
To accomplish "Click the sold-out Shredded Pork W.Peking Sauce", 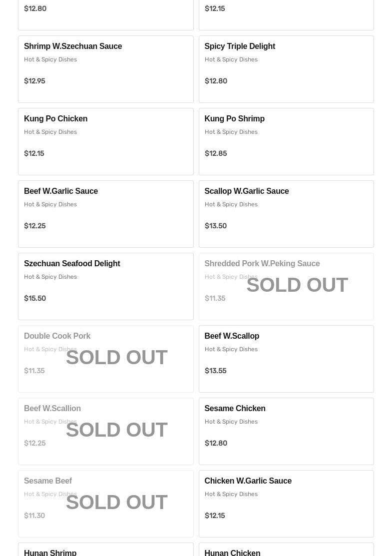I will (286, 286).
